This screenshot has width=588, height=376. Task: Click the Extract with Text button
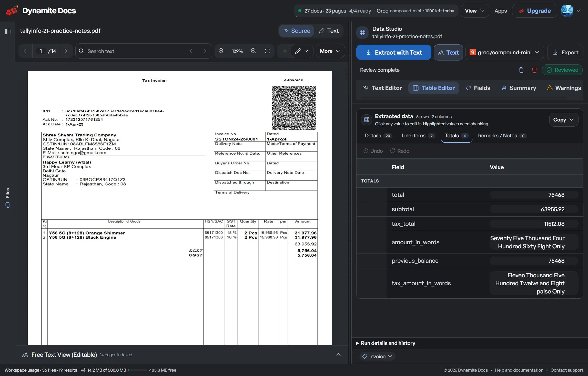tap(394, 53)
